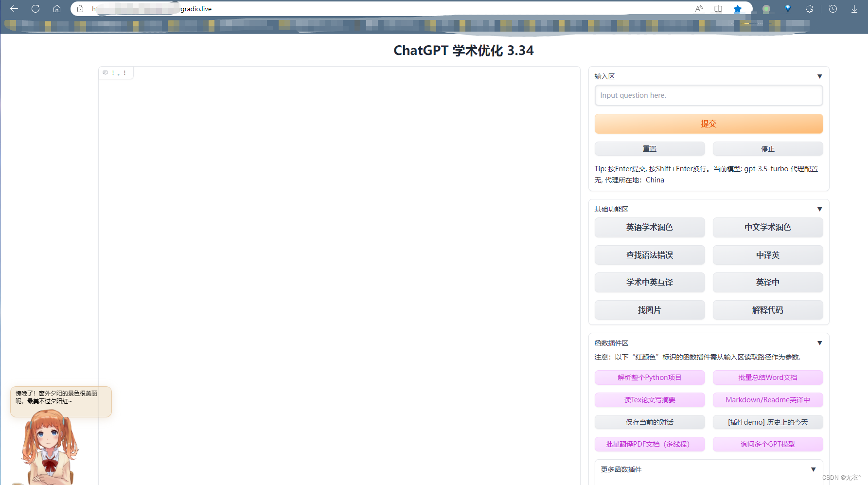The width and height of the screenshot is (868, 485).
Task: Click the anime girl mascot
Action: [49, 448]
